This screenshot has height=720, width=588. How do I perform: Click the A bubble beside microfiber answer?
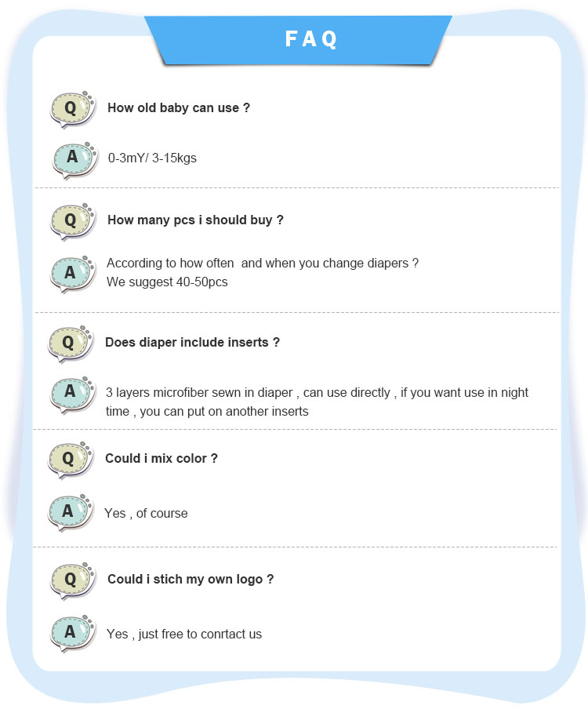point(71,392)
